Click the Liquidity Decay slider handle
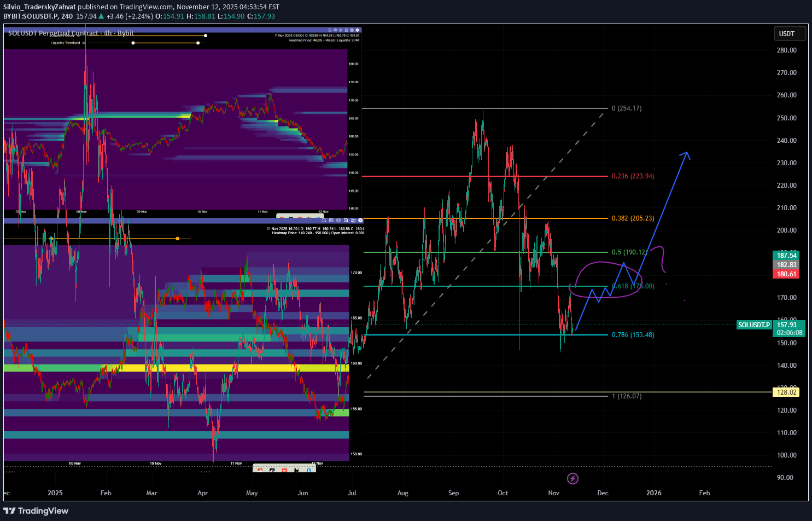Viewport: 812px width, 521px height. [x=206, y=36]
